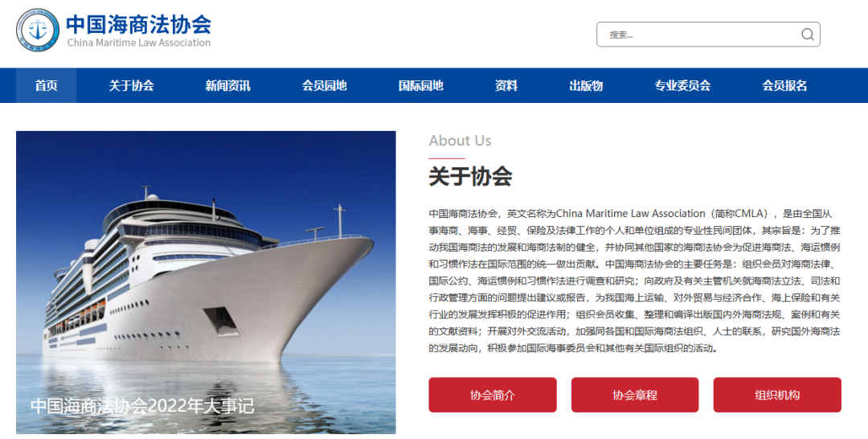The width and height of the screenshot is (868, 439).
Task: Click the 中国海商法协会 site title text
Action: tap(138, 24)
